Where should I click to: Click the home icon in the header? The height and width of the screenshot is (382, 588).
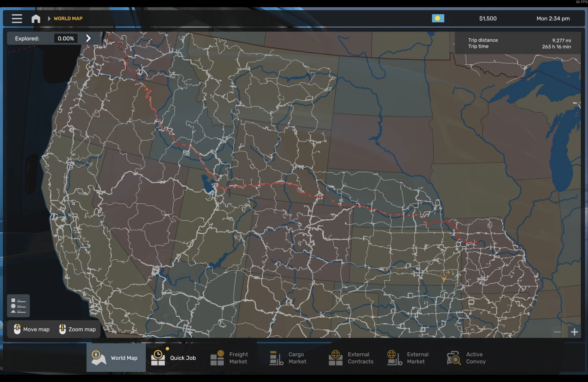[x=36, y=18]
